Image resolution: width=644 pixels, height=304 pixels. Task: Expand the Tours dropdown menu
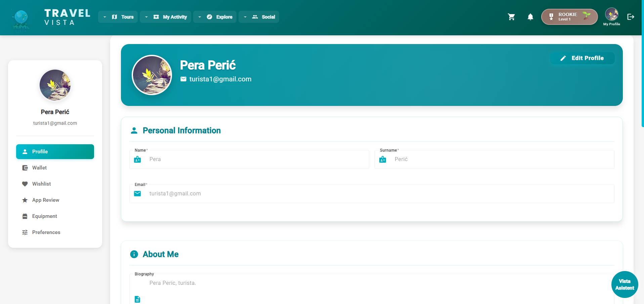[x=118, y=17]
